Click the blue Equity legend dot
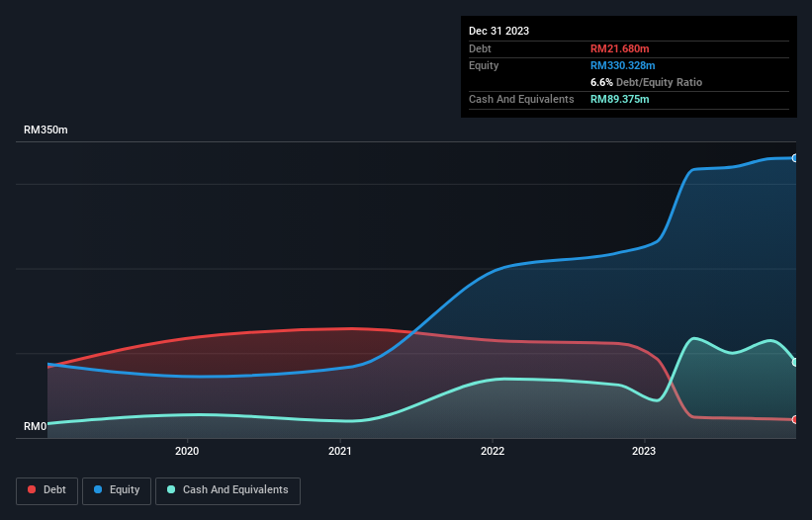 point(98,489)
